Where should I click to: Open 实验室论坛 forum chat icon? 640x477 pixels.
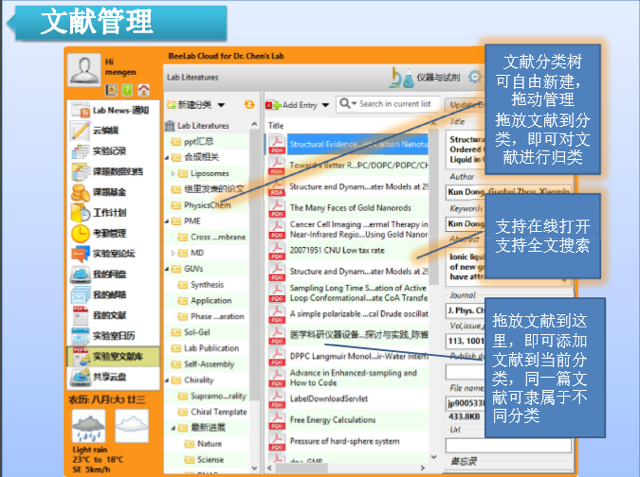(80, 254)
